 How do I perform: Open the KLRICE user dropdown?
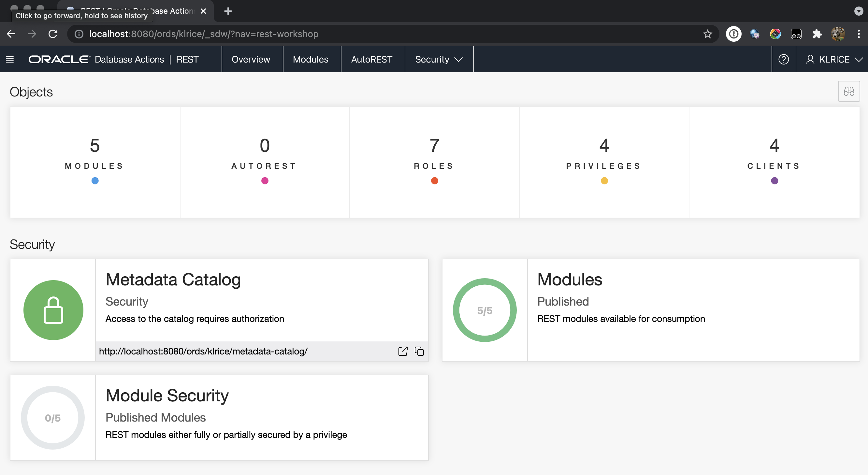coord(834,59)
